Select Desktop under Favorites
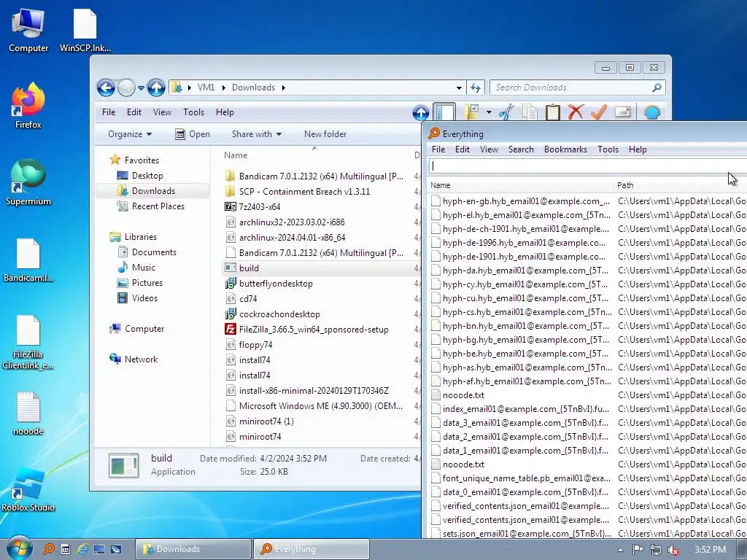Viewport: 747px width, 560px height. pos(147,176)
